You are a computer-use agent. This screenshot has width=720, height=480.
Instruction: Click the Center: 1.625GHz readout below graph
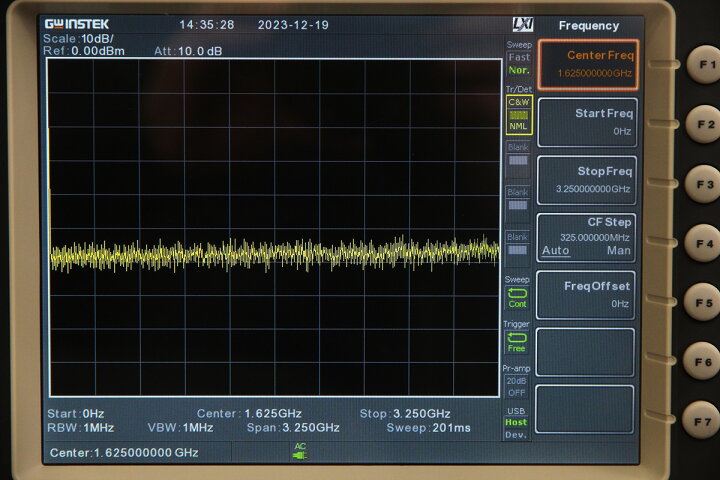point(249,413)
